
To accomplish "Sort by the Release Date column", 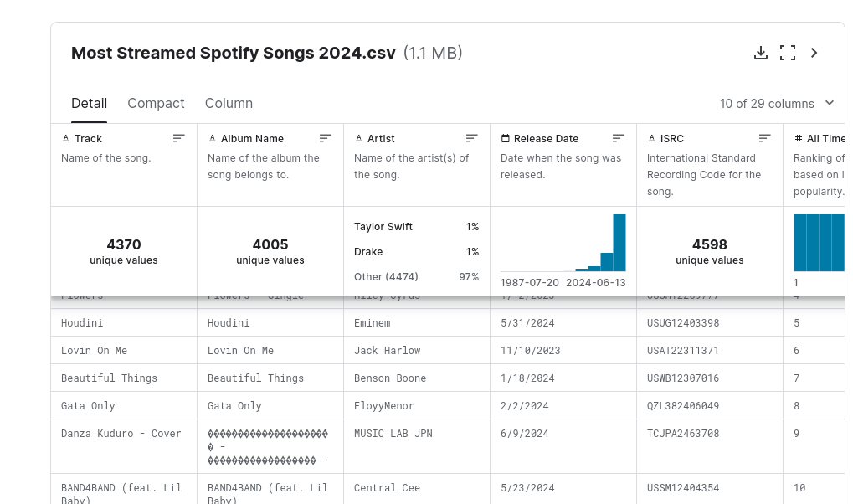I will [x=619, y=138].
